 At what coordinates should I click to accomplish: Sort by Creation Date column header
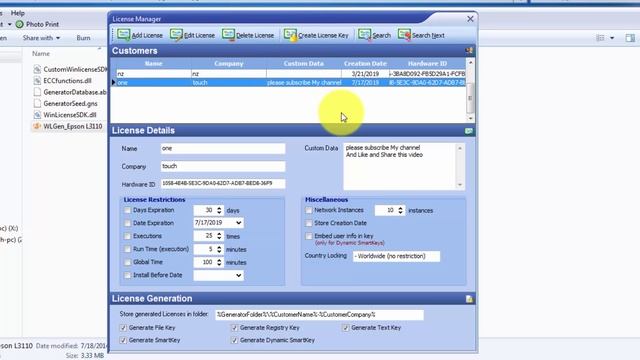coord(365,64)
